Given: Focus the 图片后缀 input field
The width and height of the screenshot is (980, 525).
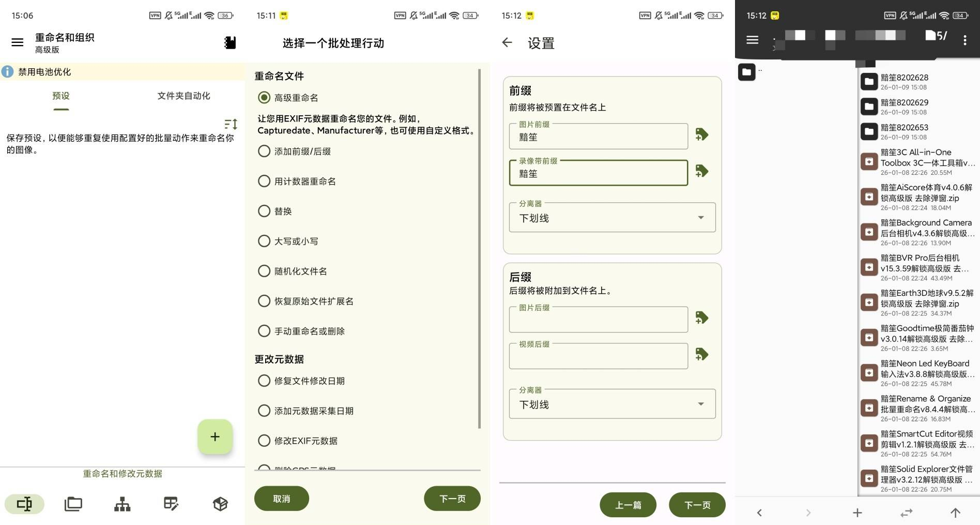Looking at the screenshot, I should (599, 319).
